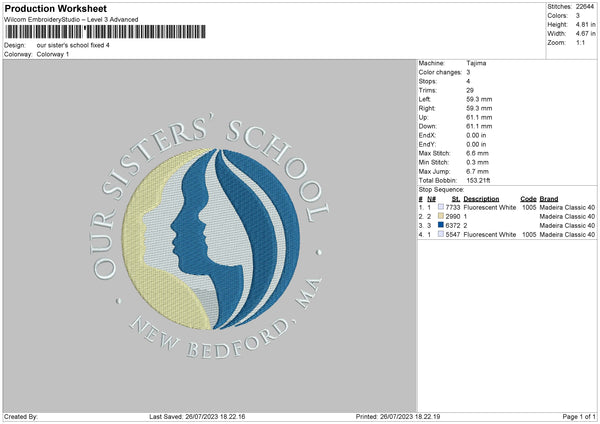Select the 'Production Worksheet' heading
This screenshot has width=600, height=424.
click(x=55, y=8)
